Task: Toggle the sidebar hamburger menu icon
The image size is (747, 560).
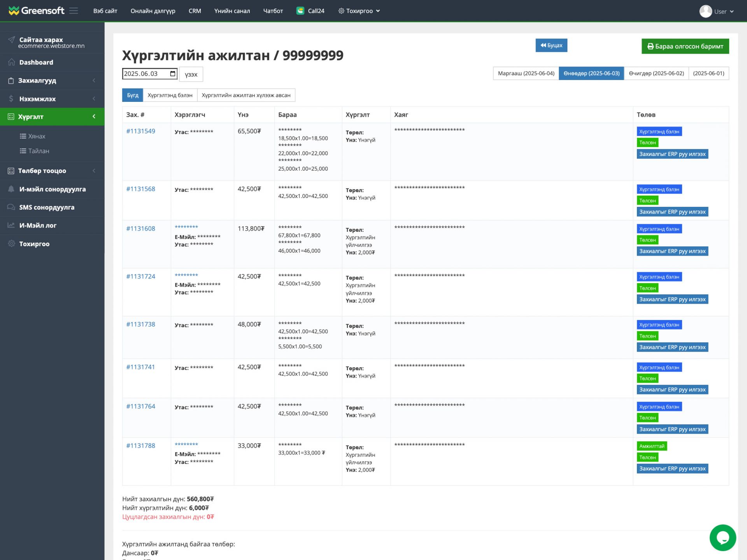Action: 74,10
